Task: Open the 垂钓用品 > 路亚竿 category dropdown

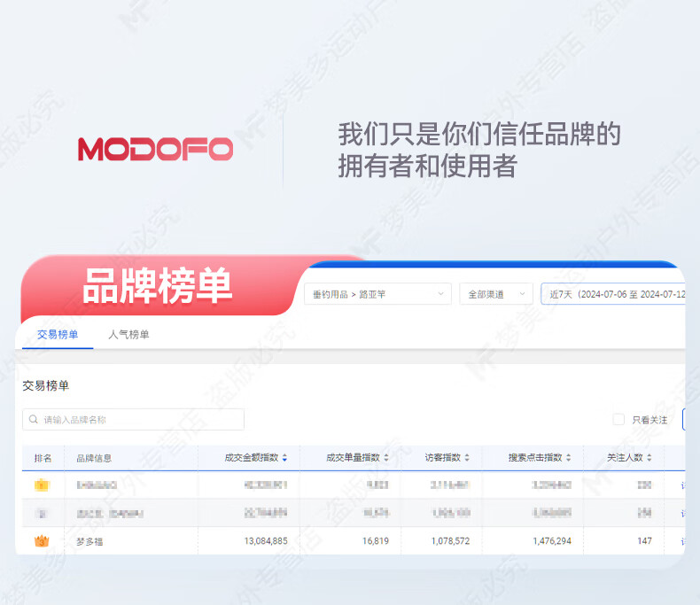Action: [377, 294]
